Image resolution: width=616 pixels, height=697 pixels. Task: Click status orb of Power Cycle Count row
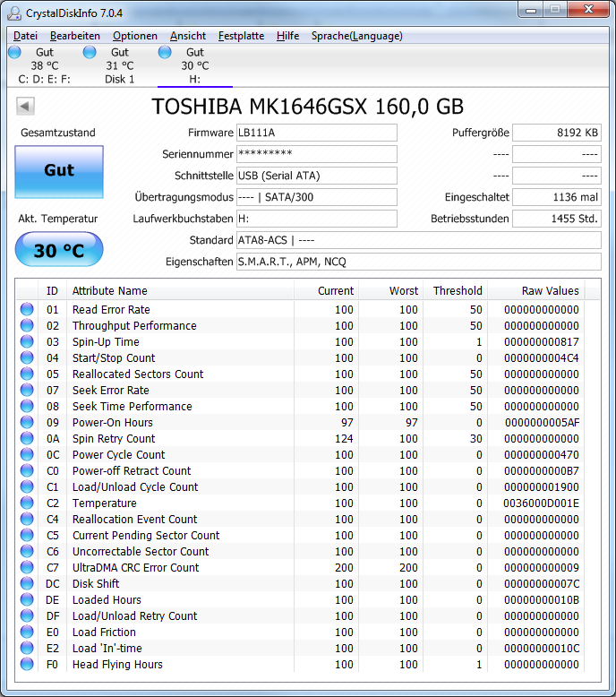click(27, 455)
